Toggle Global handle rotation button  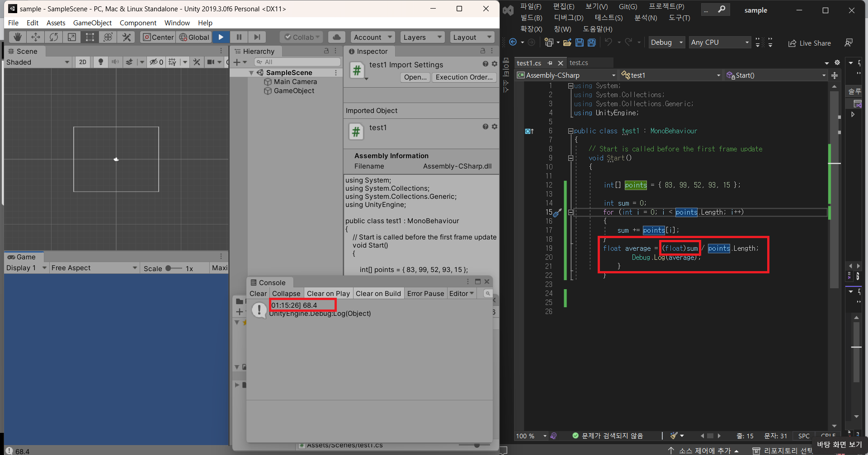(194, 37)
